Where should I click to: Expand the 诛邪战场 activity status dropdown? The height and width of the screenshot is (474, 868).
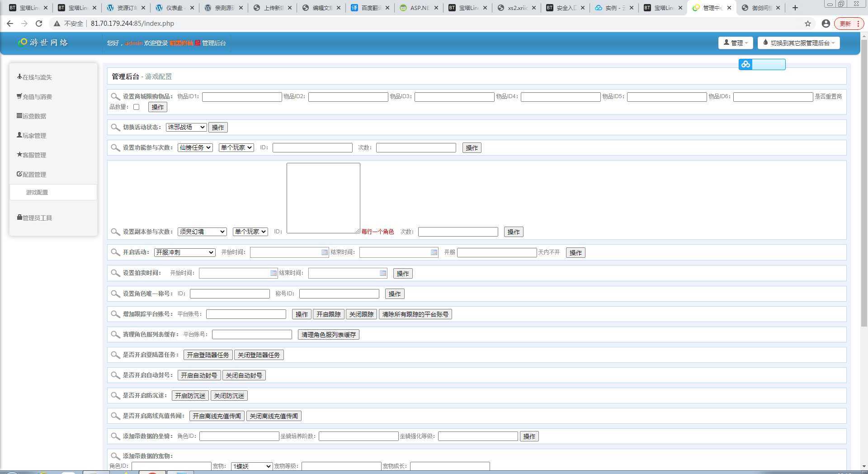coord(186,128)
